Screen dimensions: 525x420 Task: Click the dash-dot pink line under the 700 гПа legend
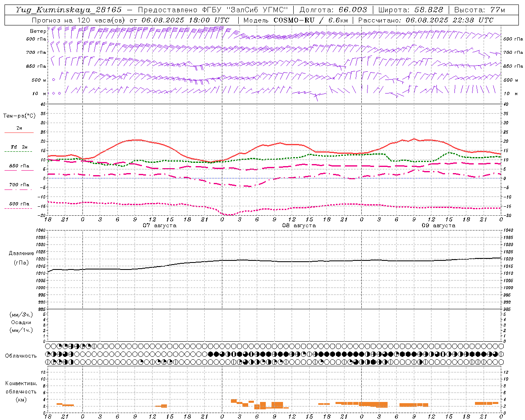tap(18, 189)
